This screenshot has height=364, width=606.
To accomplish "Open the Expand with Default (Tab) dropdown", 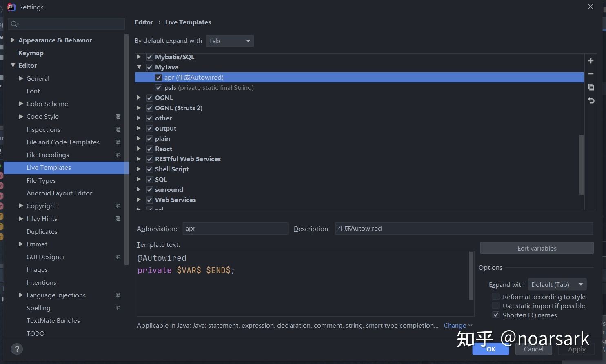I will [557, 284].
